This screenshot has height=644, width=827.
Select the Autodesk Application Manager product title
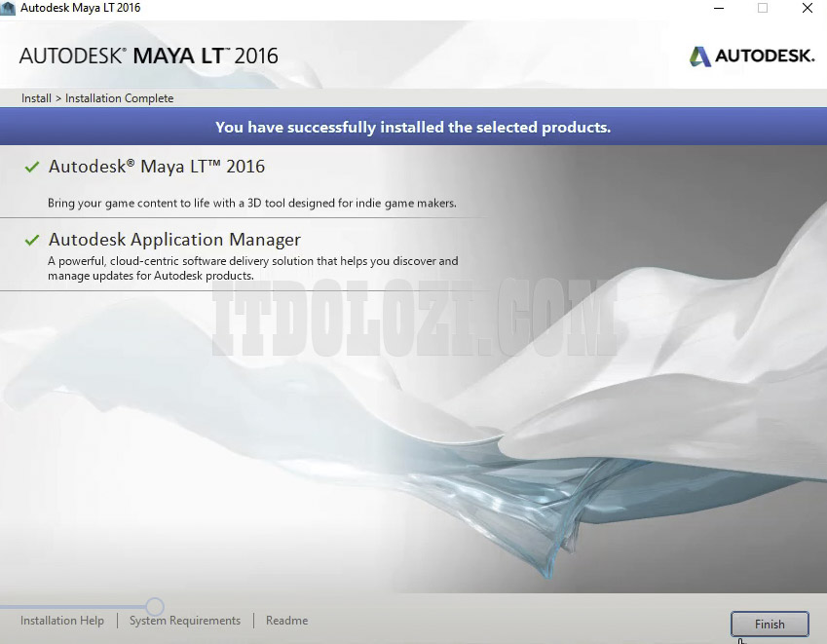click(174, 239)
